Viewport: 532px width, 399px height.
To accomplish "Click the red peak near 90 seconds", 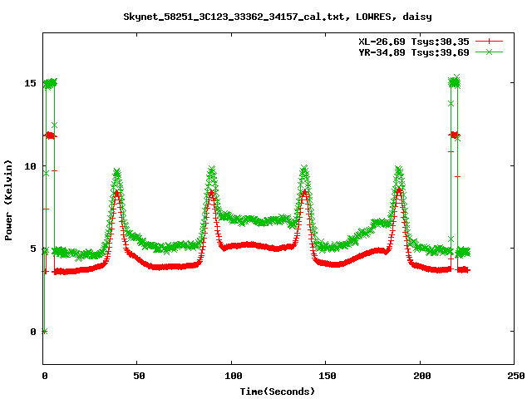I will (211, 194).
